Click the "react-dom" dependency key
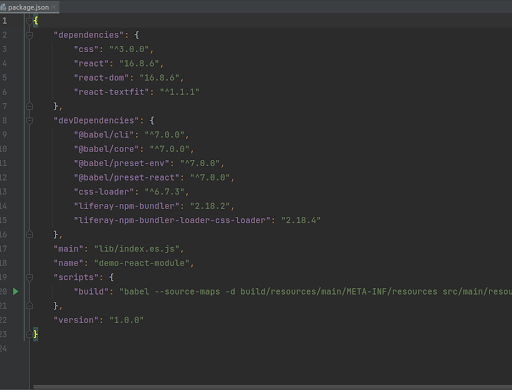This screenshot has height=390, width=512. pyautogui.click(x=101, y=78)
